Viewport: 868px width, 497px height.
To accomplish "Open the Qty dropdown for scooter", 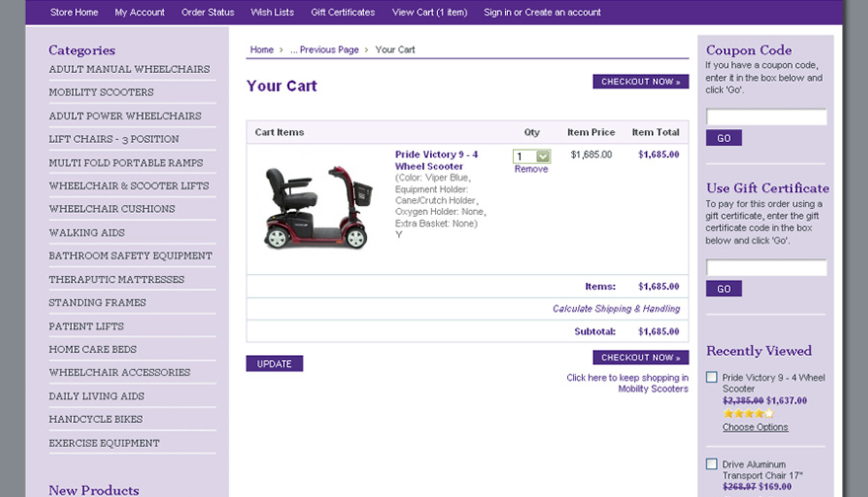I will 532,157.
